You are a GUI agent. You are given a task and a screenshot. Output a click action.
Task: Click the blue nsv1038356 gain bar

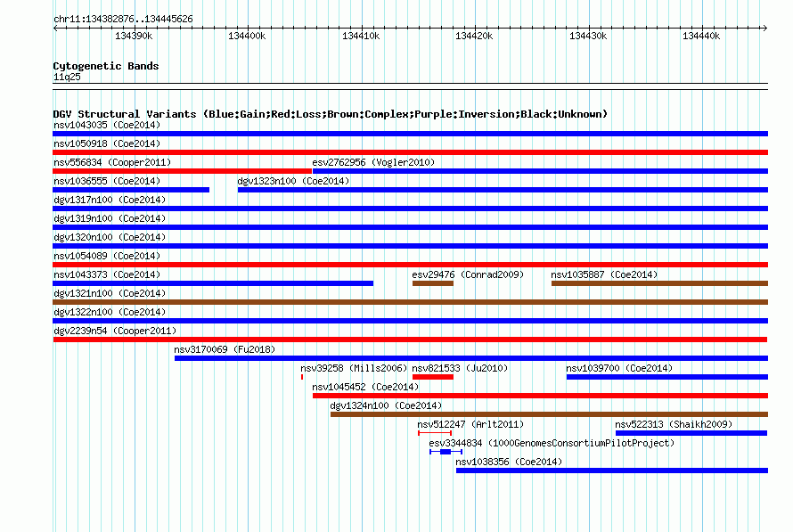tap(612, 471)
